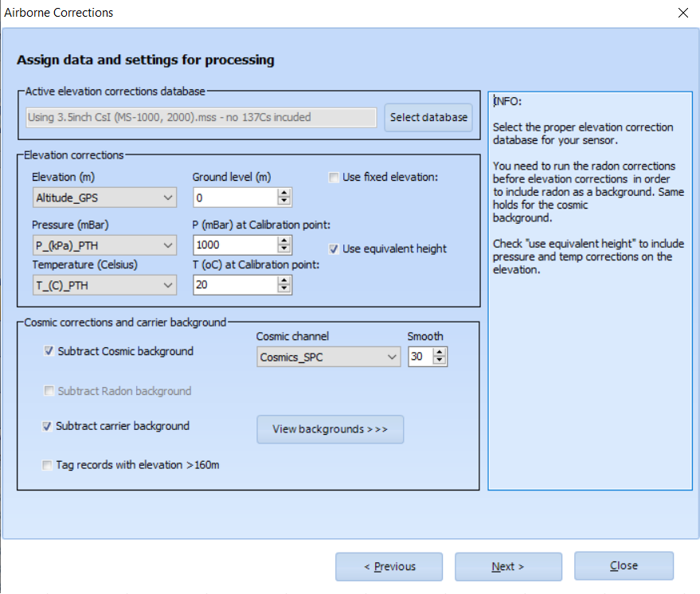Click the Select database button

tap(428, 116)
